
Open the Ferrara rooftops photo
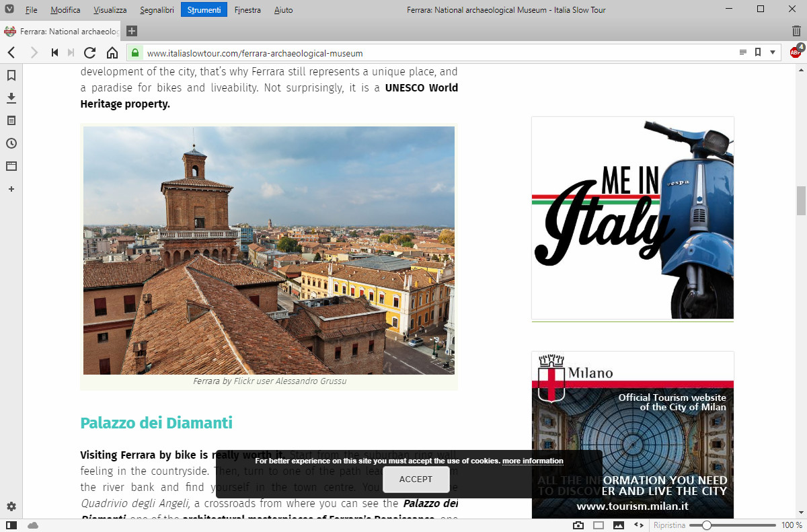pyautogui.click(x=269, y=250)
